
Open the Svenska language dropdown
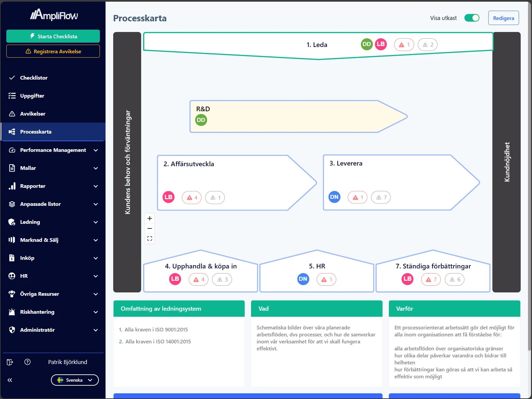[x=75, y=380]
